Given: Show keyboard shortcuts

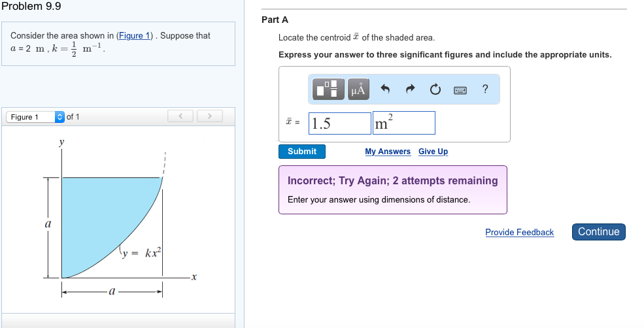Looking at the screenshot, I should [460, 90].
